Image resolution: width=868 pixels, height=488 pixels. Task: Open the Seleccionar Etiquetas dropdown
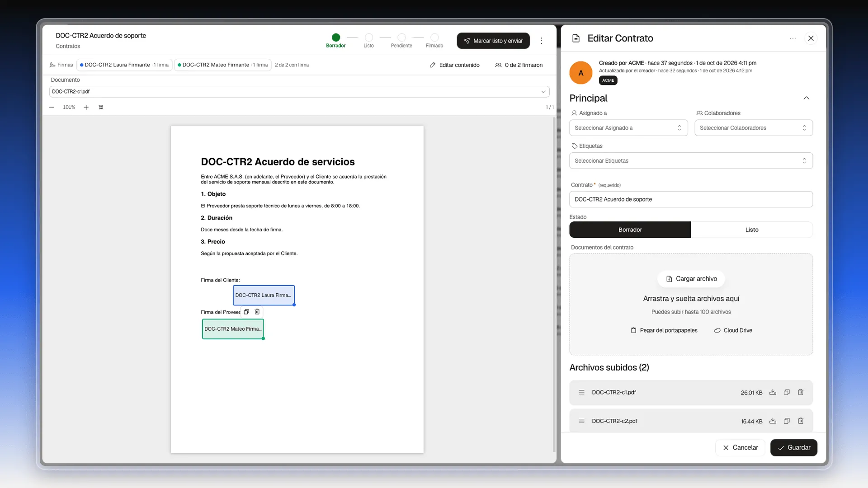point(691,161)
